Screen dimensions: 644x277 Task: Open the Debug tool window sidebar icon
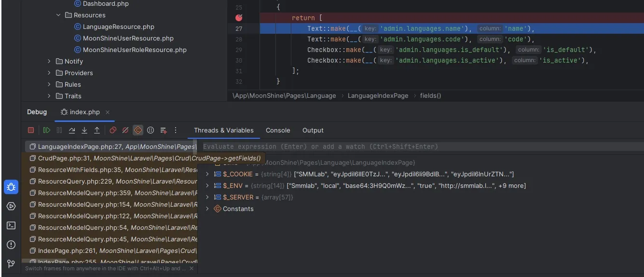[11, 187]
